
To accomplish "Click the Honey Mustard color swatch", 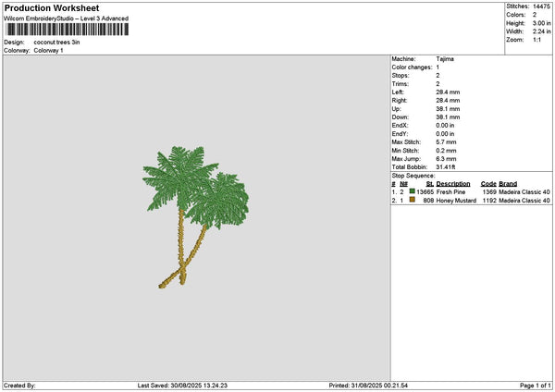I will [x=412, y=200].
